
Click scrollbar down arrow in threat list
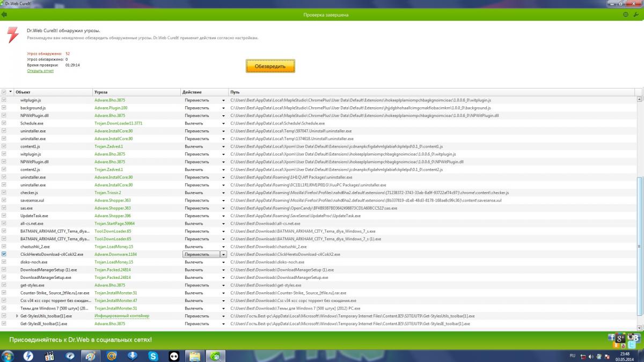(x=639, y=327)
